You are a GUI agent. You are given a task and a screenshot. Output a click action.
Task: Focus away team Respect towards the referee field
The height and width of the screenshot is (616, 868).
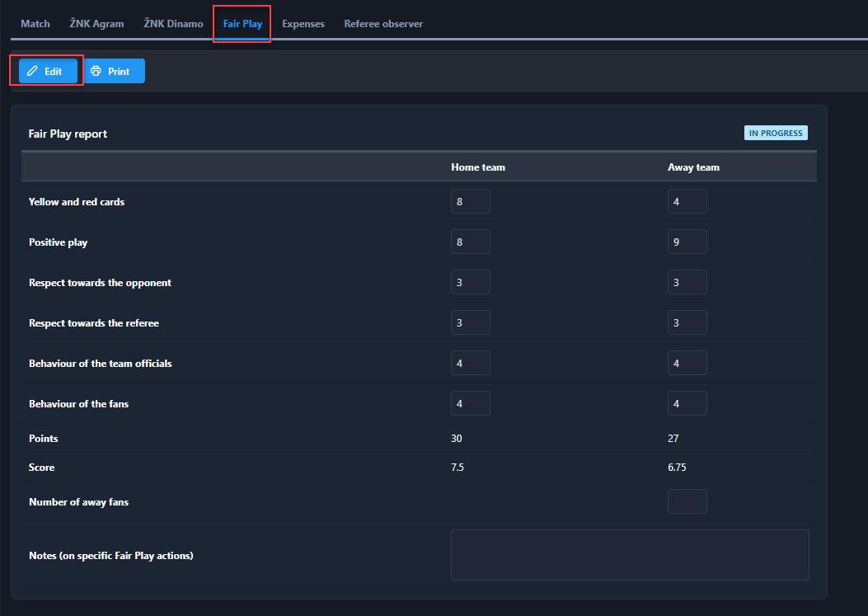click(x=687, y=322)
